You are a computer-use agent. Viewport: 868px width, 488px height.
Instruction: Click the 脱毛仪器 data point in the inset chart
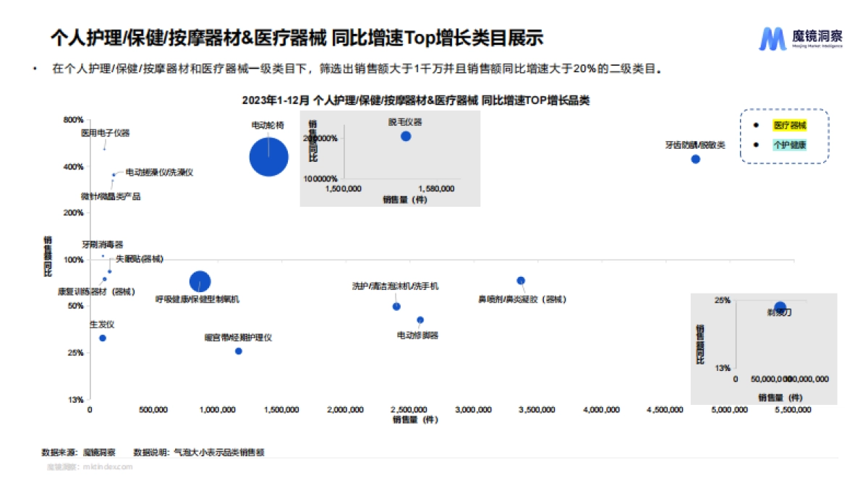tap(407, 137)
